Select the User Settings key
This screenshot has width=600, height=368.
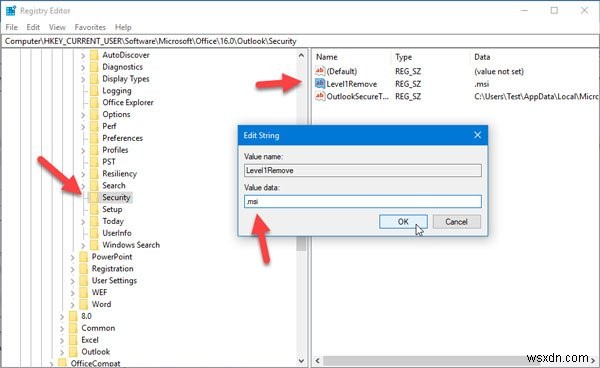114,280
